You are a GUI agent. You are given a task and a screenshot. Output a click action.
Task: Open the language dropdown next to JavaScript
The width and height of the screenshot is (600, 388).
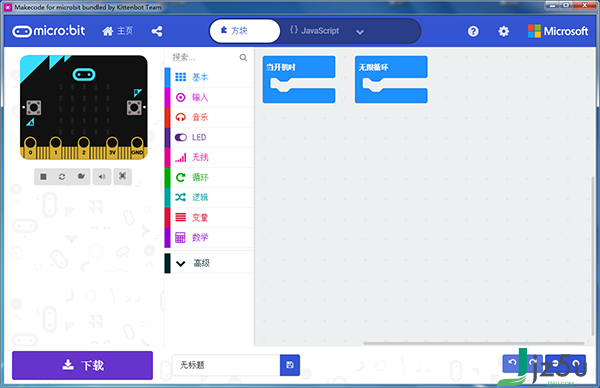coord(360,32)
